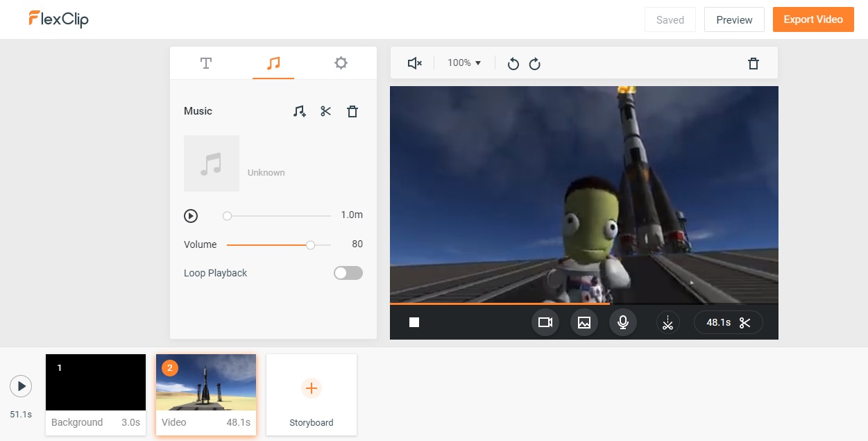Click the Saved button
Screen dimensions: 868x441
coord(670,19)
